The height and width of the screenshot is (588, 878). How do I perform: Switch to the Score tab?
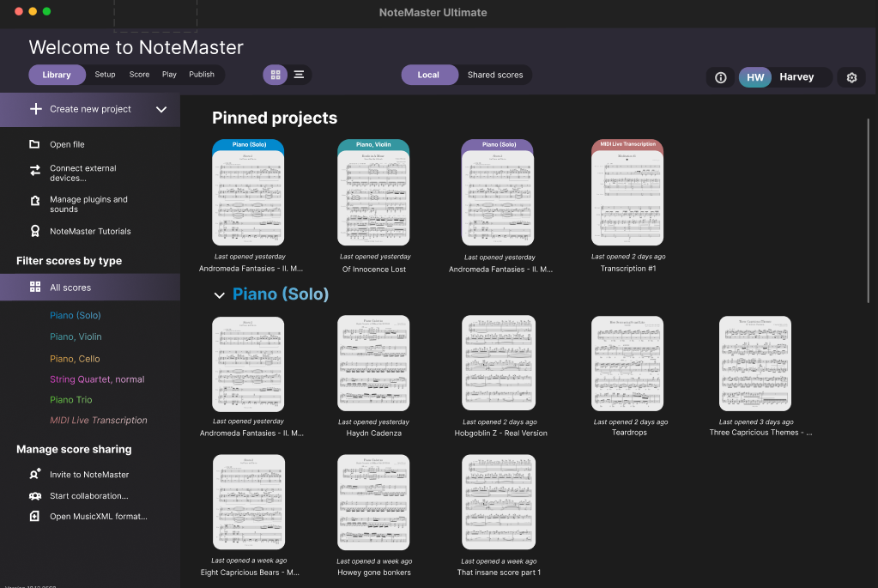pos(139,75)
